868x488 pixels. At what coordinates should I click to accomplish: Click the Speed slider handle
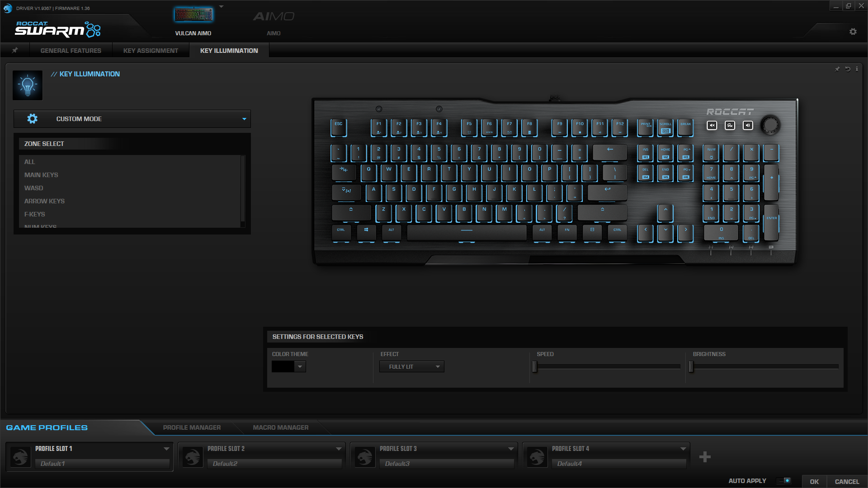(535, 366)
